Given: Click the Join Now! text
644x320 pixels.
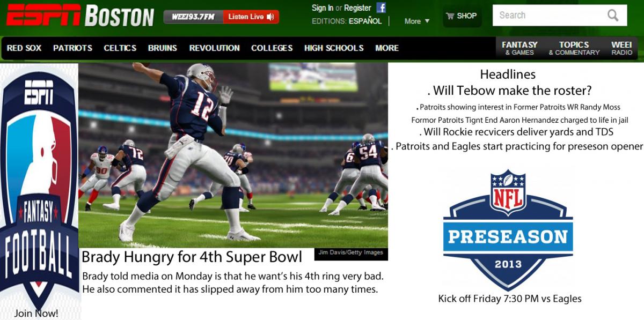Looking at the screenshot, I should [x=36, y=314].
